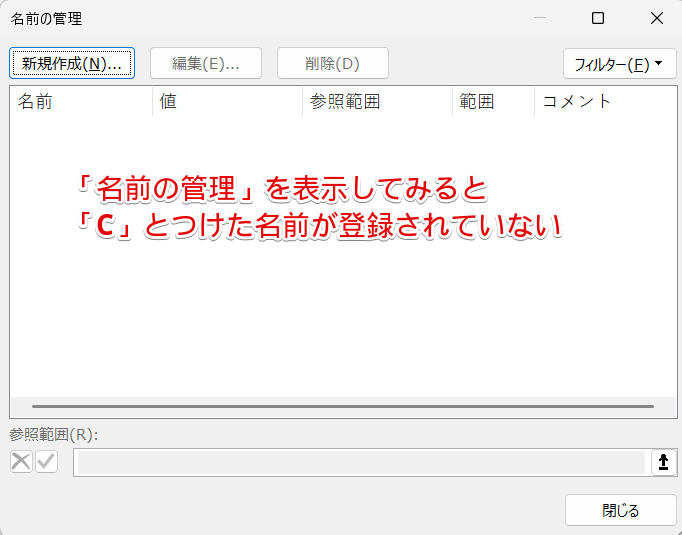Click the horizontal scrollbar in the names list

[343, 407]
